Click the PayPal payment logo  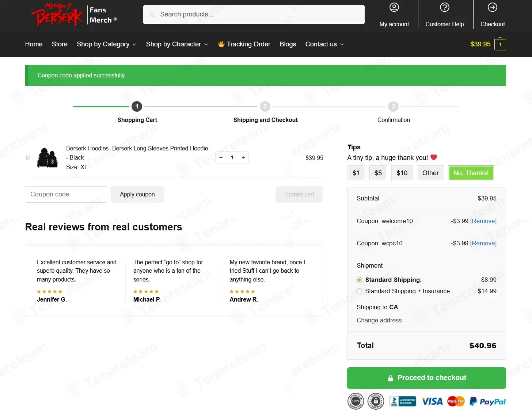[487, 402]
